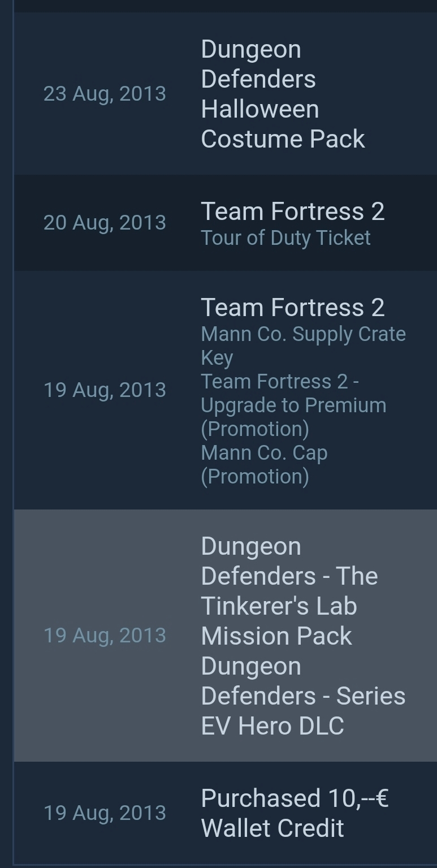Select the Mann Co. Cap (Promotion) item
This screenshot has height=868, width=437.
264,464
